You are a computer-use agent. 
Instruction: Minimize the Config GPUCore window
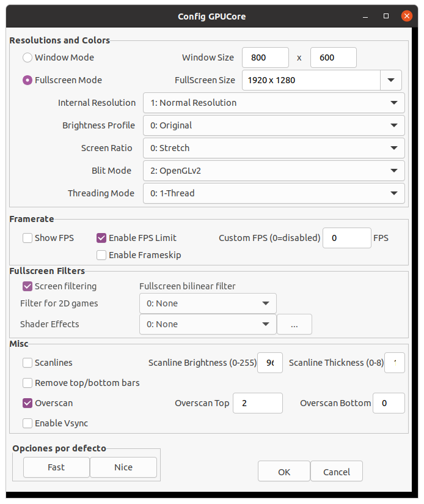(365, 16)
